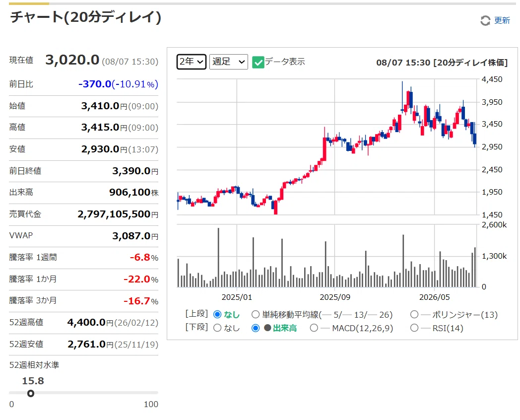Click the 2025/01 axis label
This screenshot has width=520, height=420.
point(237,297)
